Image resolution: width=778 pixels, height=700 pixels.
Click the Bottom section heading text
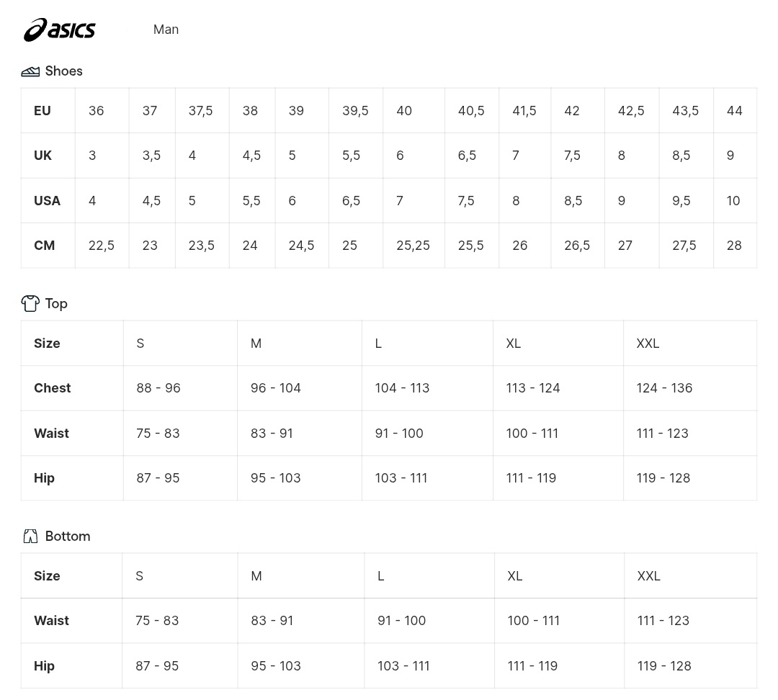click(x=68, y=537)
